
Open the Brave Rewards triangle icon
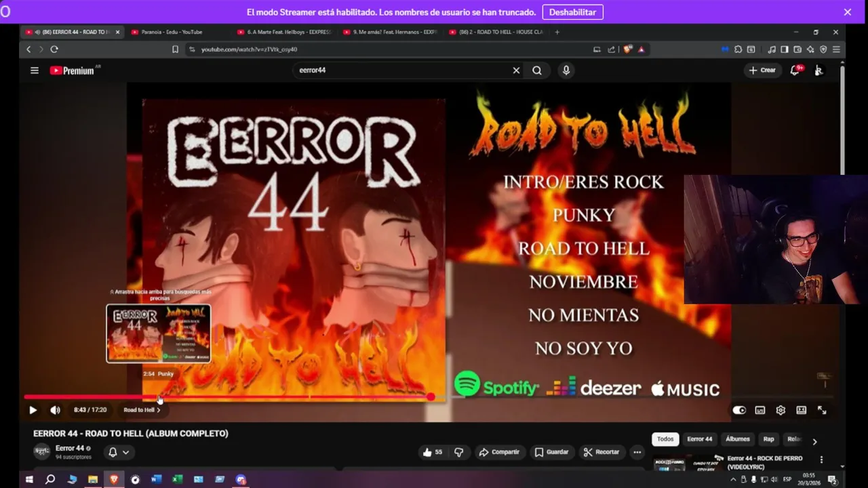click(641, 49)
